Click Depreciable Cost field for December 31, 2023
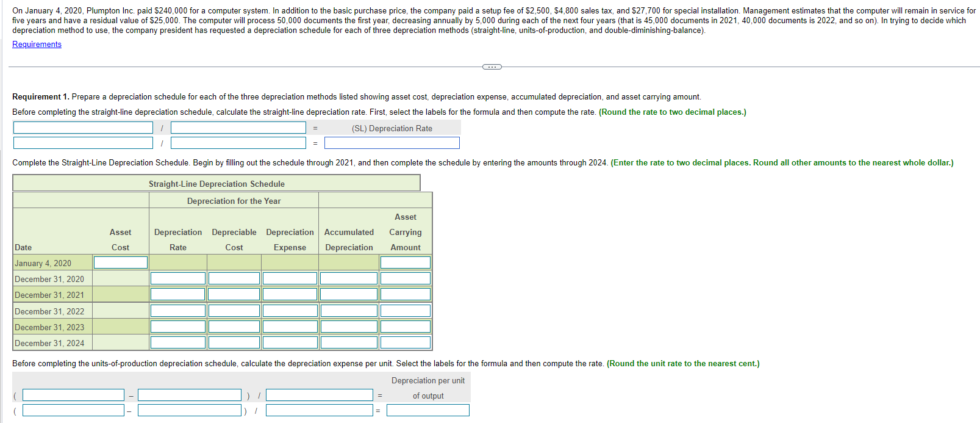 pos(234,327)
